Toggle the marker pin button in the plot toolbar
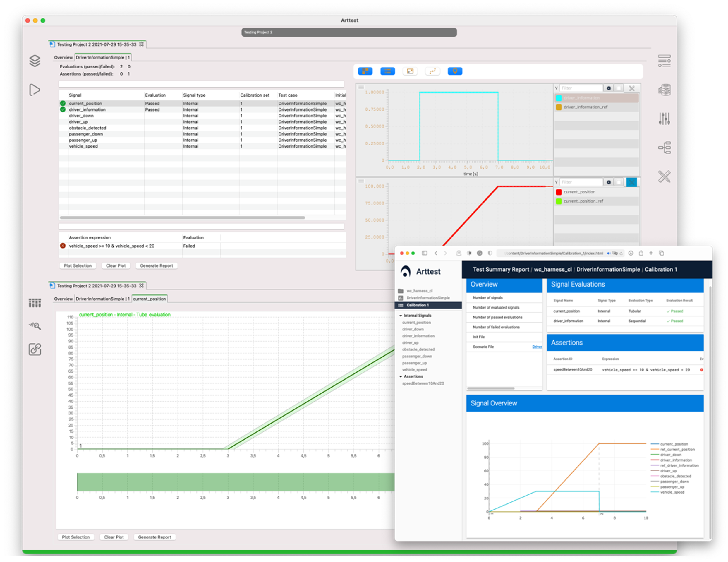Screen dimensions: 728x562 coord(455,71)
